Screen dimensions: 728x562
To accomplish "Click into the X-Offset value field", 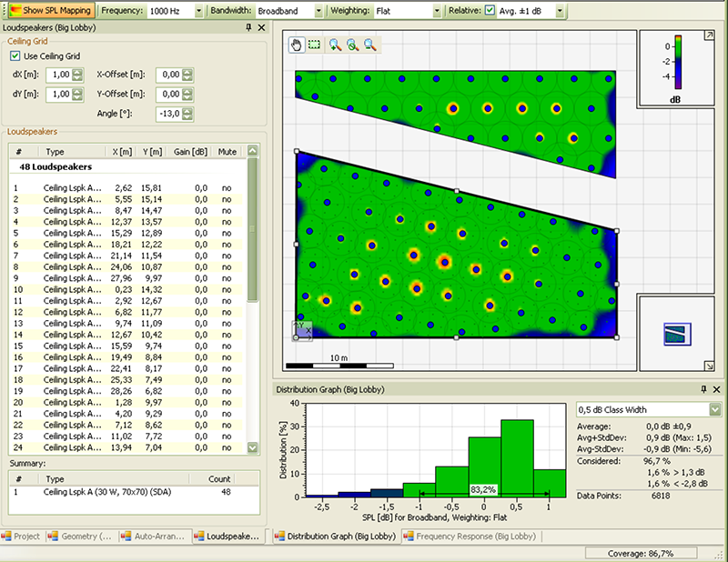I will point(169,75).
